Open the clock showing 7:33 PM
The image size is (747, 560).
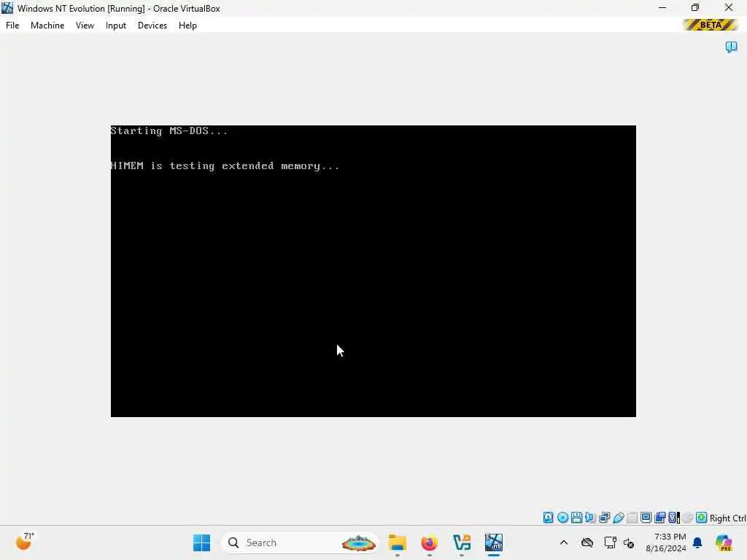[666, 542]
